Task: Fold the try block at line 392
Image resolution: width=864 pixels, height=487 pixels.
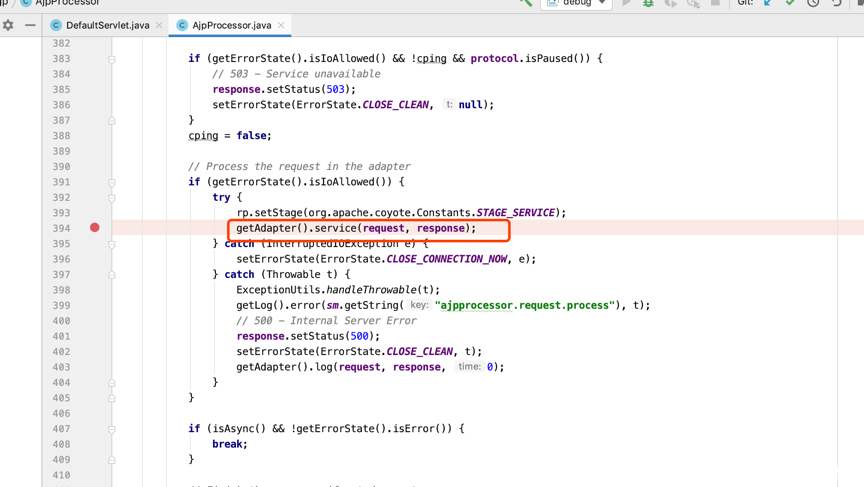Action: coord(112,198)
